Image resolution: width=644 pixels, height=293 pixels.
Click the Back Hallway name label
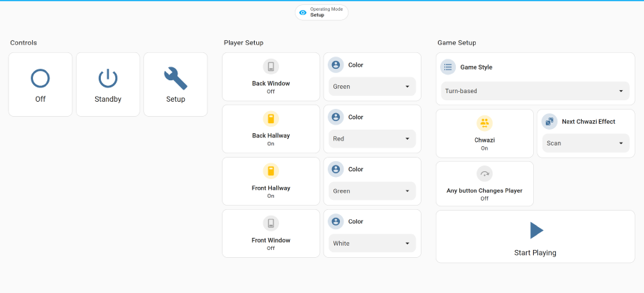coord(271,135)
